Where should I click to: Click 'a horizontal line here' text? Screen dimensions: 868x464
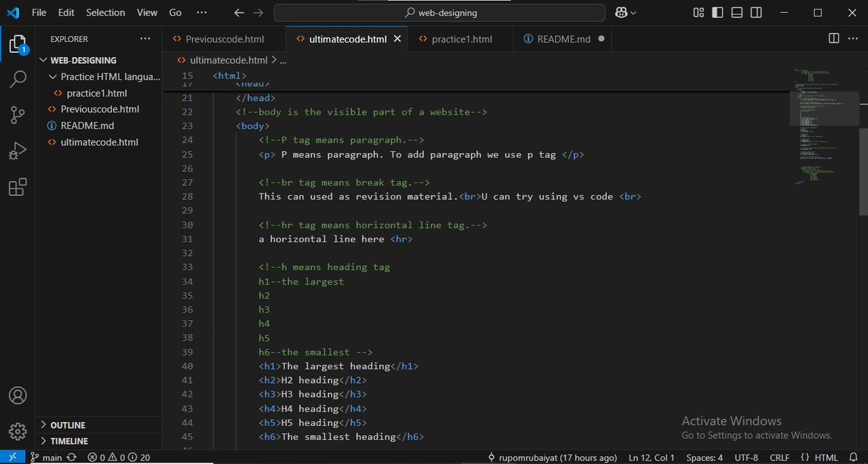(x=321, y=239)
